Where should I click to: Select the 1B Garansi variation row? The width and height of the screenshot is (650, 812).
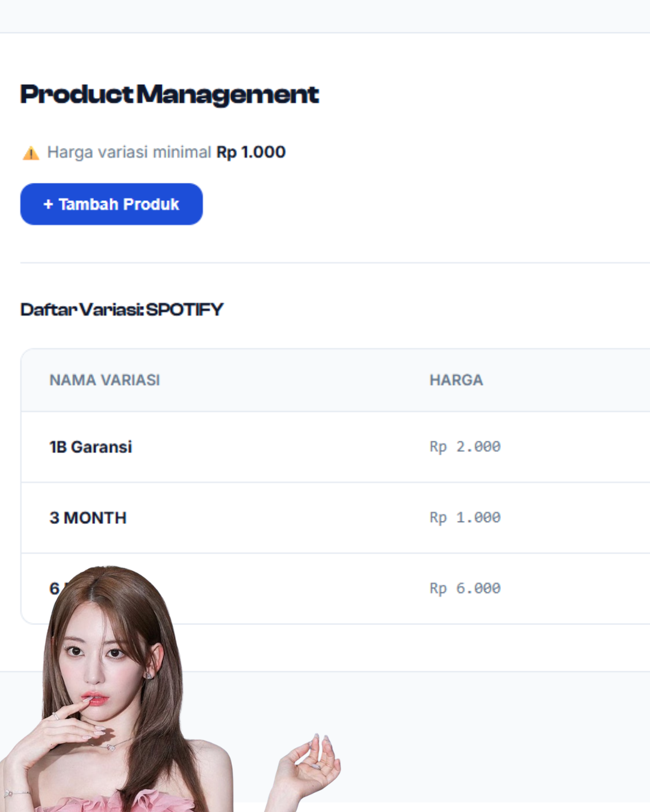336,447
